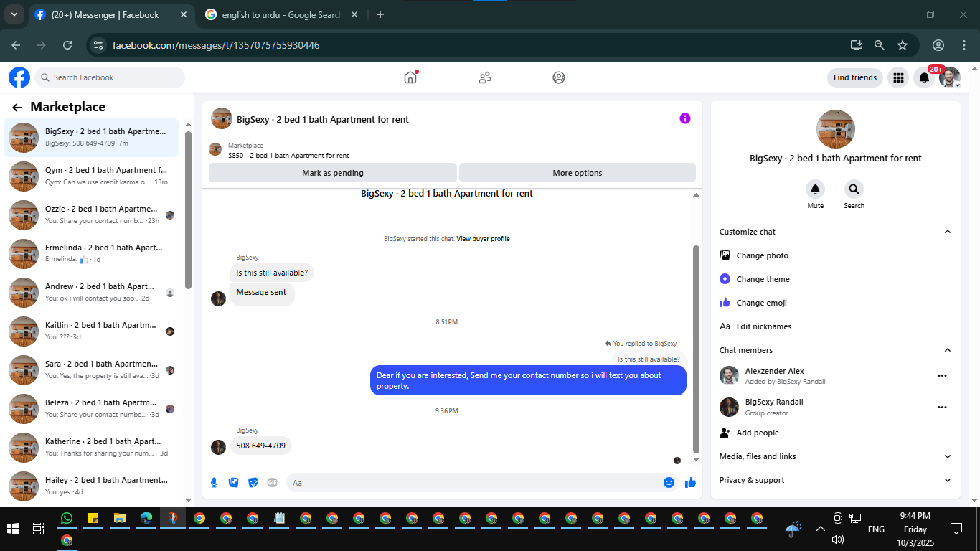
Task: Open Chrome profile icon
Action: [938, 45]
